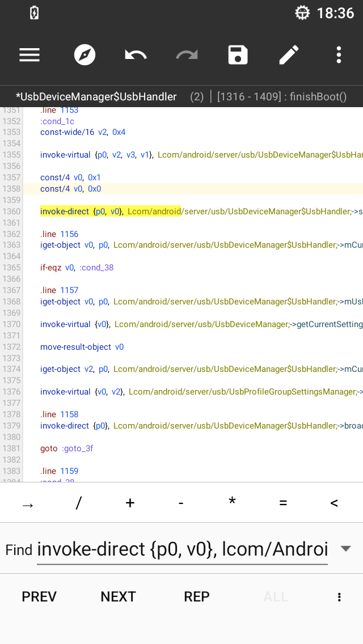The height and width of the screenshot is (644, 363).
Task: Select line number 1360 in gutter
Action: pyautogui.click(x=11, y=211)
